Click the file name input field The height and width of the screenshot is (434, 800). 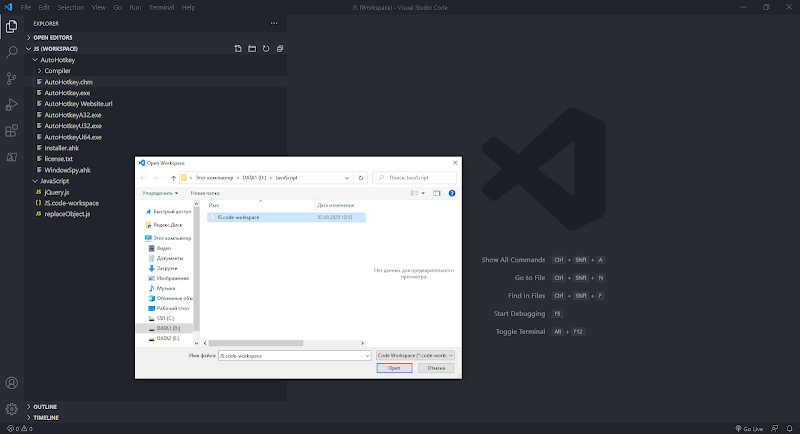pyautogui.click(x=291, y=355)
